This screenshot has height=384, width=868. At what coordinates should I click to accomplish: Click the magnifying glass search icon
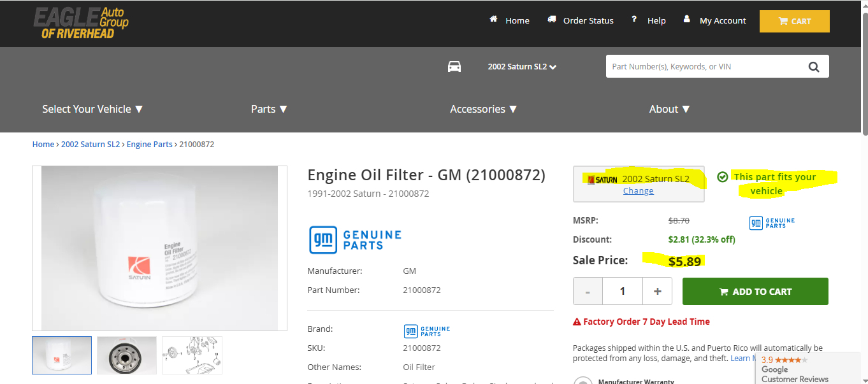(x=814, y=67)
